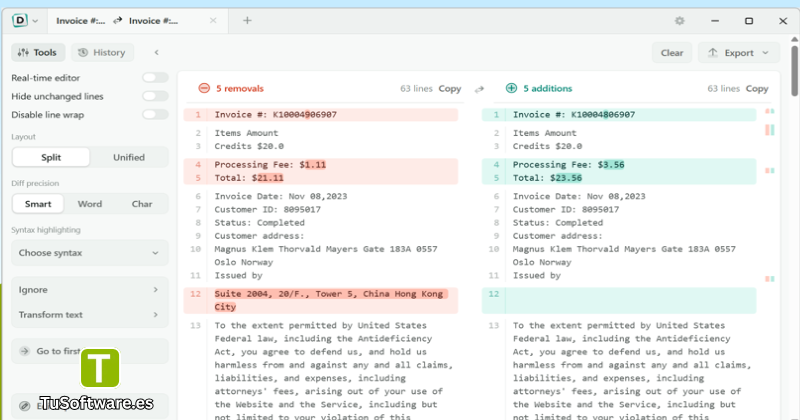Open settings via the gear icon
This screenshot has height=420, width=800.
680,21
